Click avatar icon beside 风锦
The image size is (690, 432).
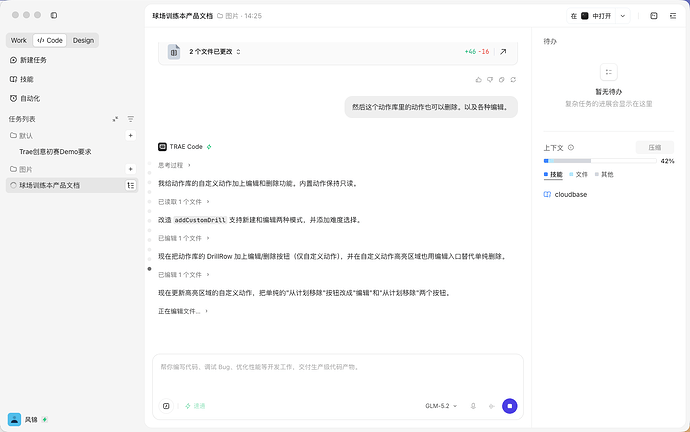[x=14, y=420]
